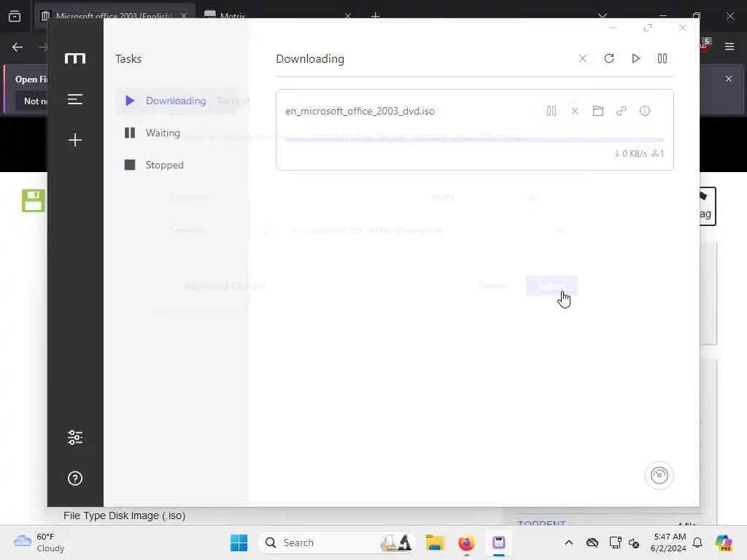This screenshot has width=747, height=560.
Task: Remove the en_microsoft_office_2003_dvd.iso task
Action: click(x=575, y=111)
